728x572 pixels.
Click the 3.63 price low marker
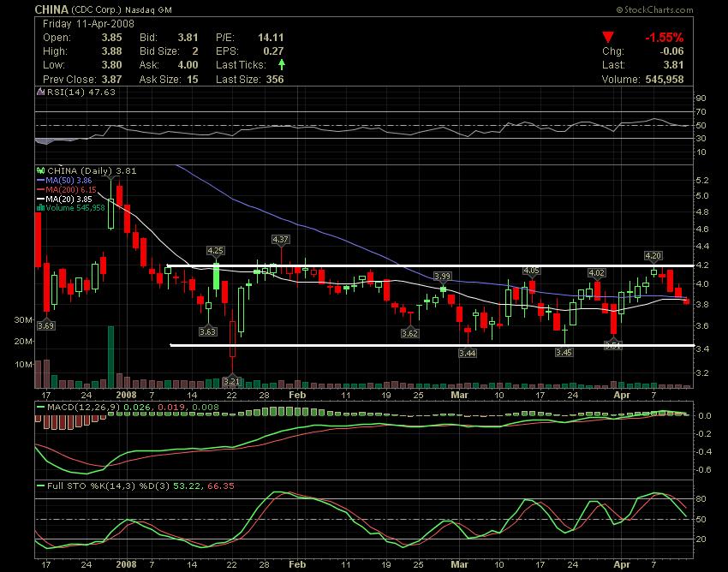point(207,332)
